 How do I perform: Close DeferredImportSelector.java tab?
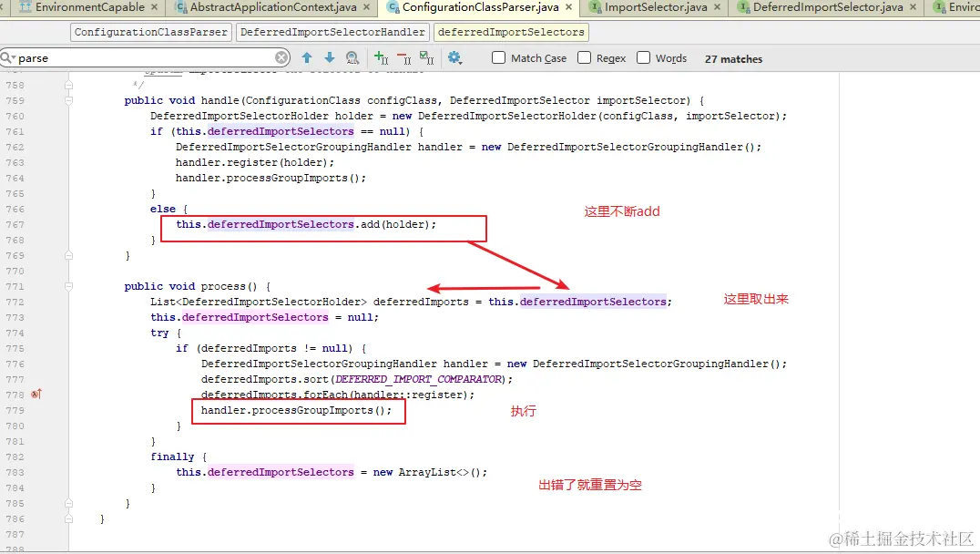point(914,7)
